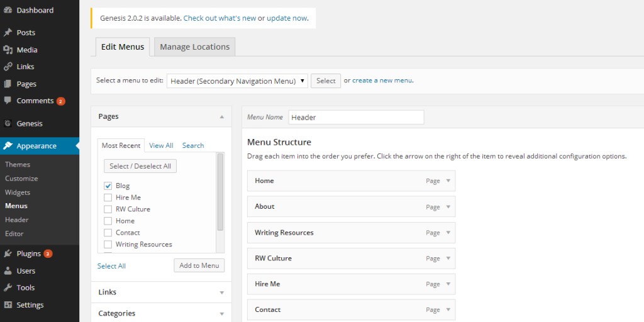Open Plugins via its plug icon
The height and width of the screenshot is (322, 644).
pyautogui.click(x=8, y=254)
